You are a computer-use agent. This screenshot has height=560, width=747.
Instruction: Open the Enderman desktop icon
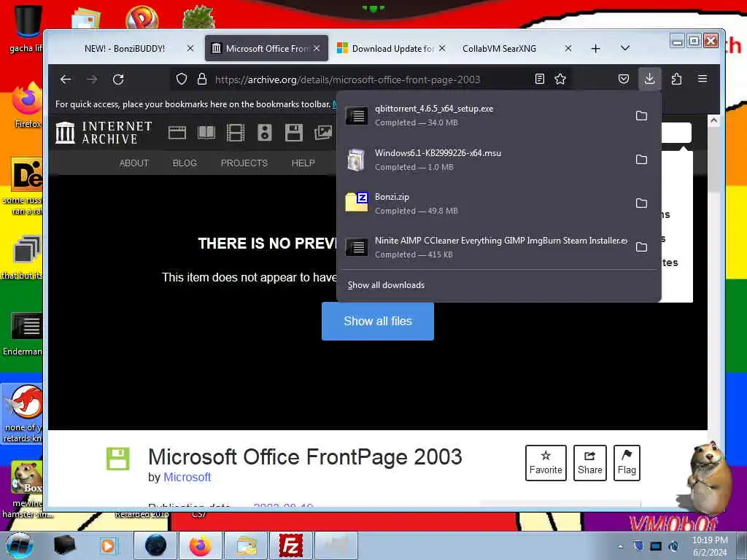(x=24, y=333)
